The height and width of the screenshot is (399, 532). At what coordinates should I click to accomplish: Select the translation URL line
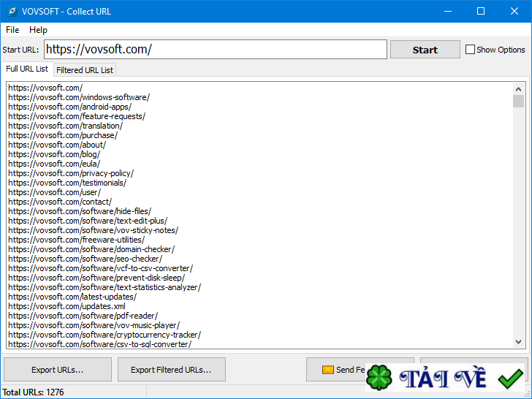click(x=66, y=126)
